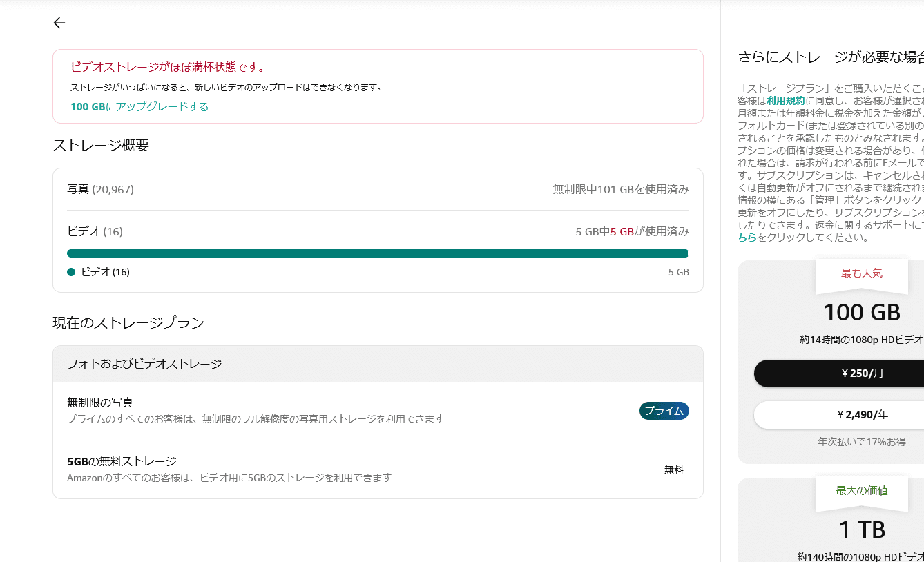Image resolution: width=924 pixels, height=562 pixels.
Task: Open the 利用規約 terms link
Action: point(786,101)
